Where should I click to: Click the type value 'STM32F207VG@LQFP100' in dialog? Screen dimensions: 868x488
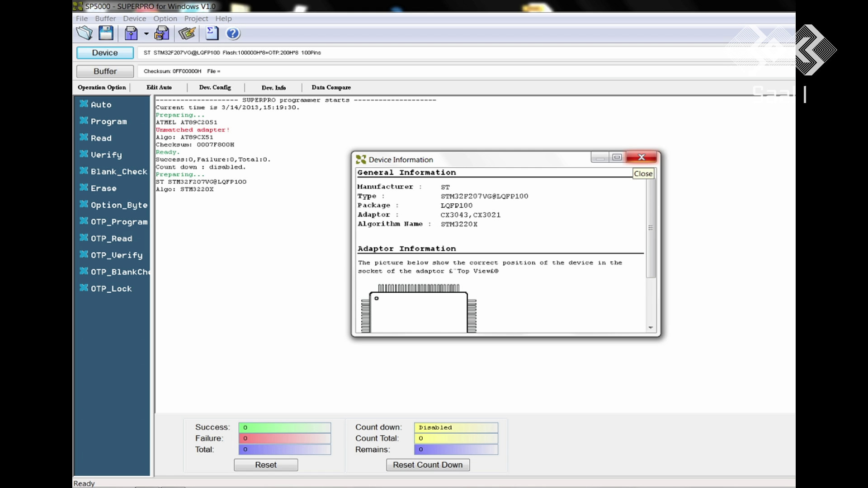coord(484,197)
